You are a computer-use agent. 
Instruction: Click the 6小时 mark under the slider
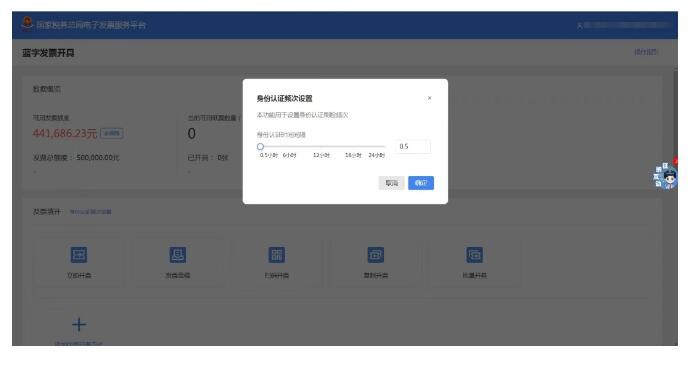pos(290,155)
